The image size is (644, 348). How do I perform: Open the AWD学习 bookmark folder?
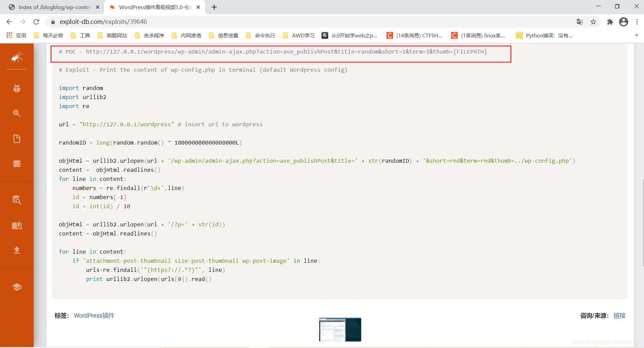[x=299, y=35]
